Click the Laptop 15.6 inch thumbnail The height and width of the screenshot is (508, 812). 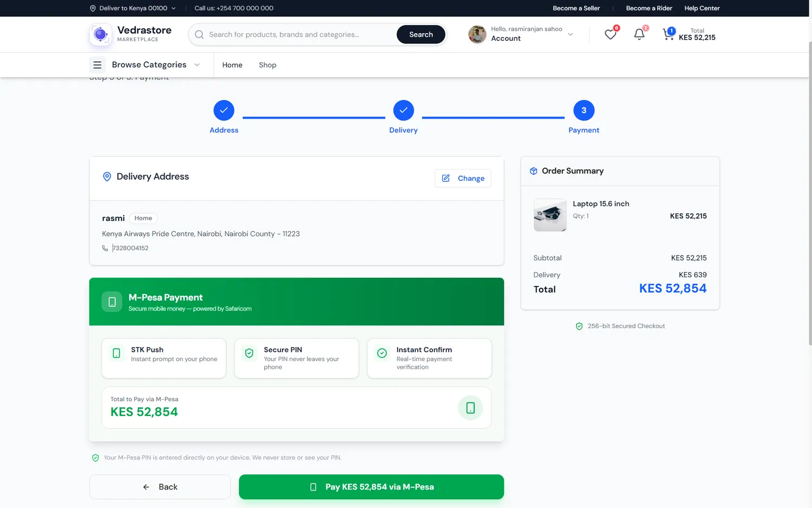(x=550, y=215)
